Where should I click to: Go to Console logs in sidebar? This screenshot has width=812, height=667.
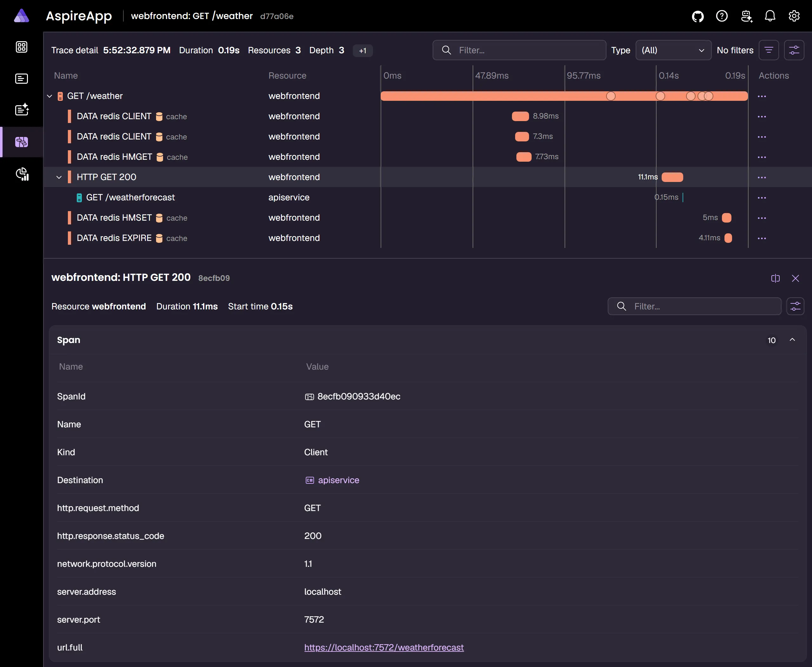point(22,79)
